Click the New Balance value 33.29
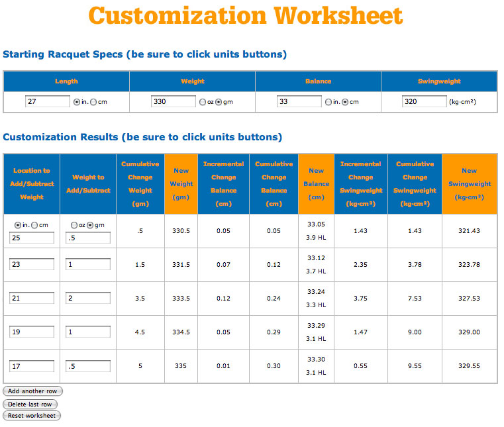Screen dimensions: 504x427 pyautogui.click(x=316, y=325)
